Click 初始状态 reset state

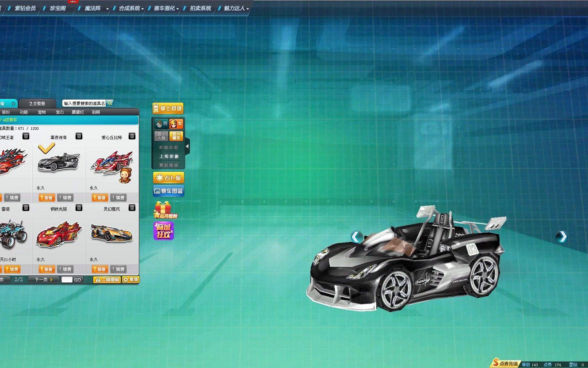click(x=168, y=148)
